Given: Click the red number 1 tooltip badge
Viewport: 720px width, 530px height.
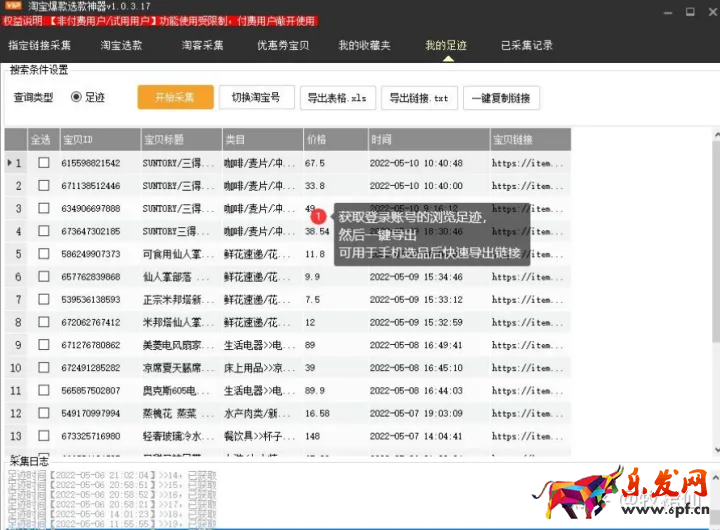Looking at the screenshot, I should pos(318,215).
